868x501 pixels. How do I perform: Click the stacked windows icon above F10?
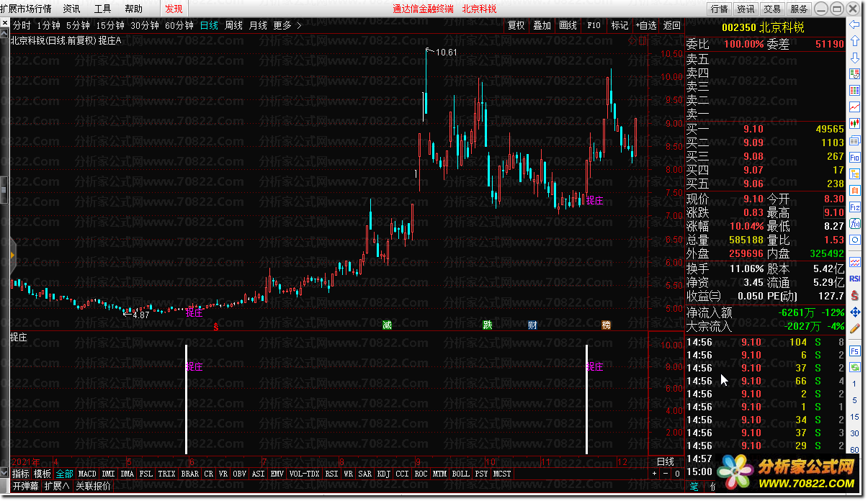point(854,140)
